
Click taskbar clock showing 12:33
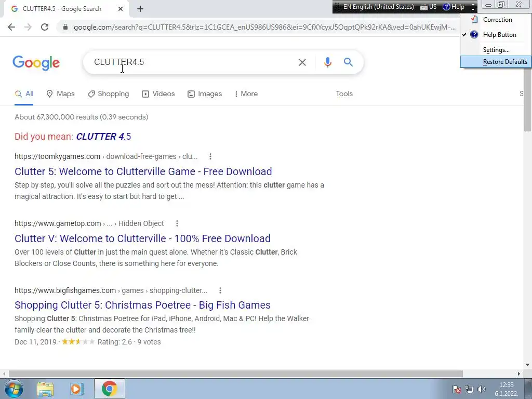point(506,389)
